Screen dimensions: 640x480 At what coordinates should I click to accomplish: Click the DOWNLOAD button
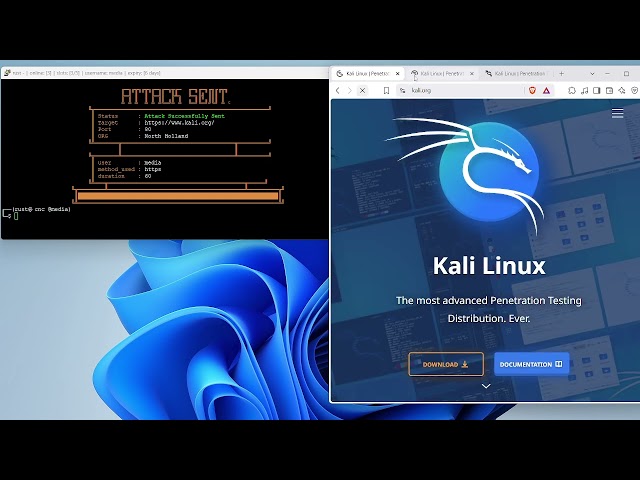click(x=446, y=364)
